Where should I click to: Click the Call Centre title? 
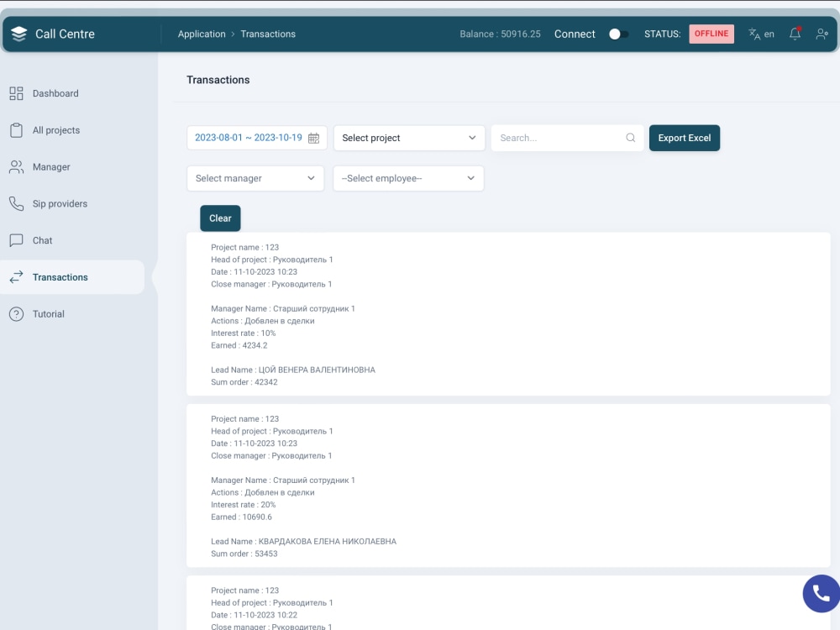pyautogui.click(x=65, y=34)
